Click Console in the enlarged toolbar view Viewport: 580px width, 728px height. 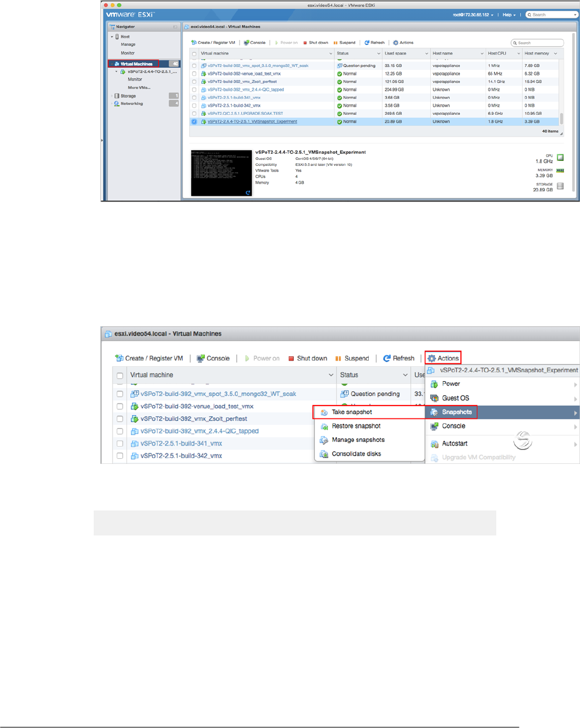(x=213, y=358)
